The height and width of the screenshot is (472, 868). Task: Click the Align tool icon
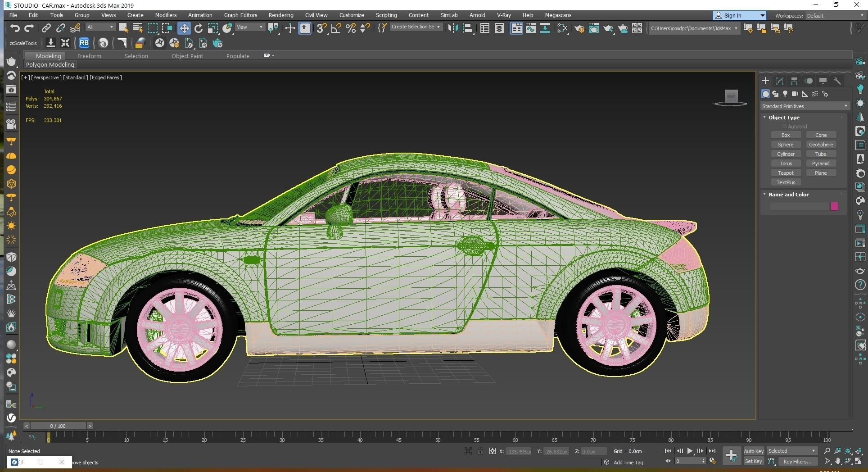tap(468, 28)
